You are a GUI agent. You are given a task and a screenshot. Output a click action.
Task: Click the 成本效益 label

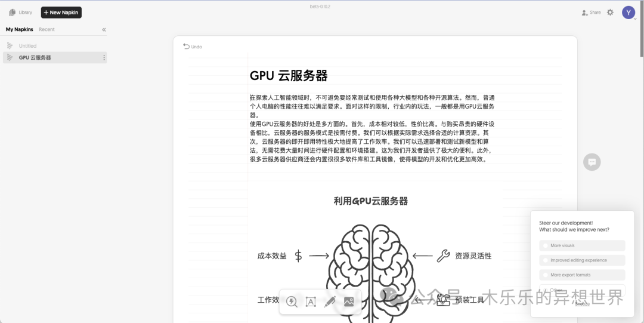(272, 256)
